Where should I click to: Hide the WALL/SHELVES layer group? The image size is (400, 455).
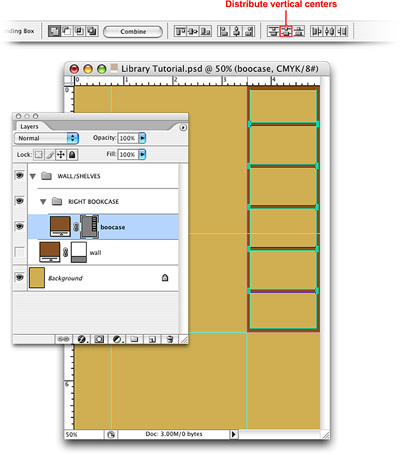click(x=20, y=175)
